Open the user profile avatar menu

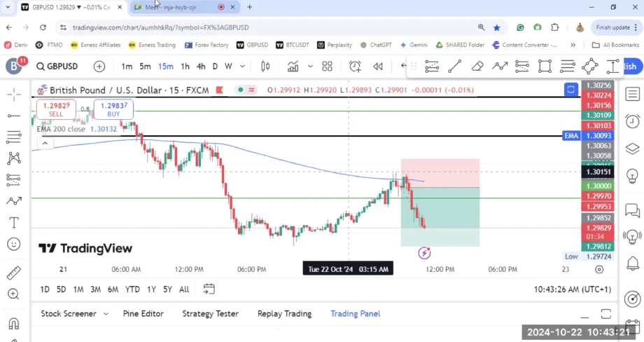click(x=13, y=66)
